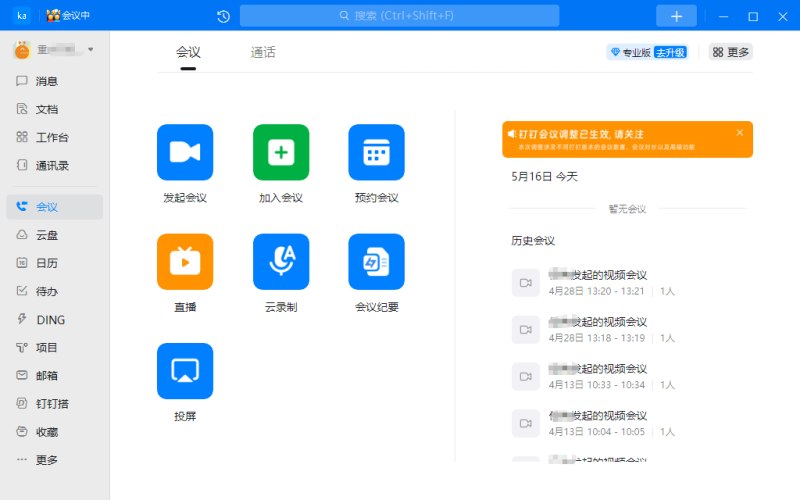Open 云盘 cloud drive in sidebar
Screen dimensions: 800x500
coord(55,235)
